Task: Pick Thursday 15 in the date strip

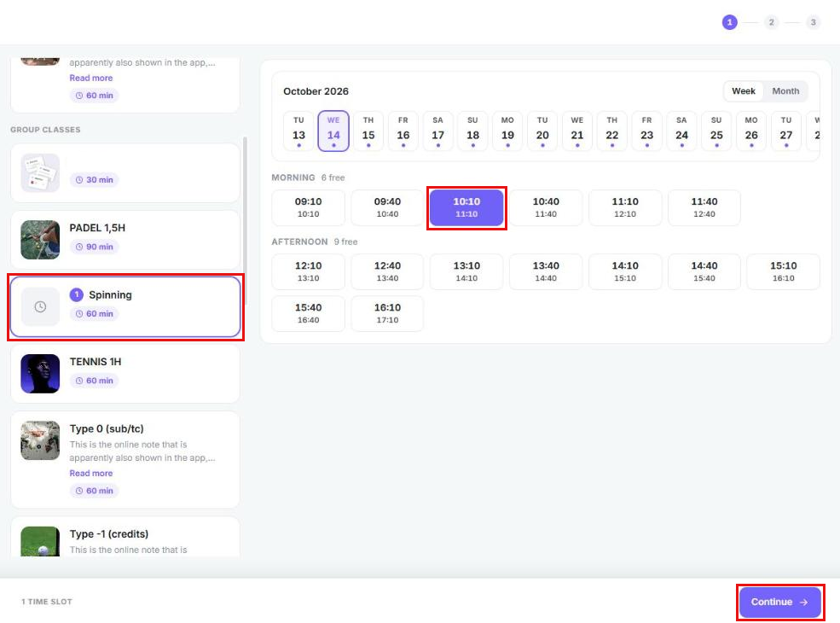Action: tap(368, 131)
